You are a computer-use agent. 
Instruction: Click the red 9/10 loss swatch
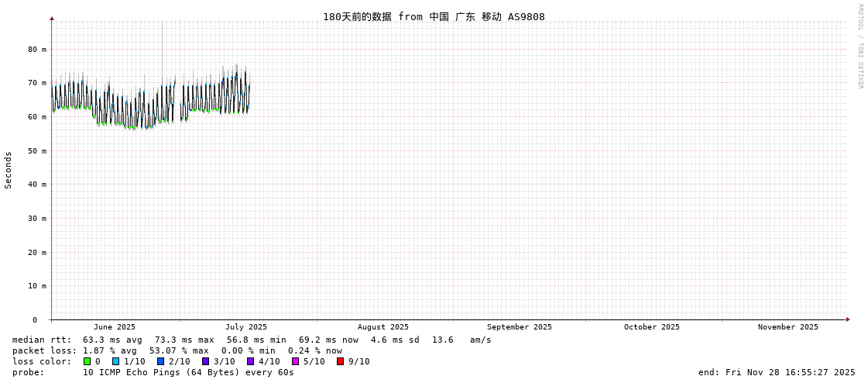pos(340,361)
